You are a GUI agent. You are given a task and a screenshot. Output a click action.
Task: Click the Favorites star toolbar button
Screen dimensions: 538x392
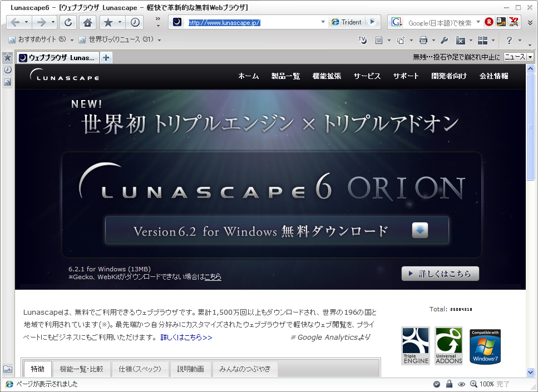tap(108, 22)
